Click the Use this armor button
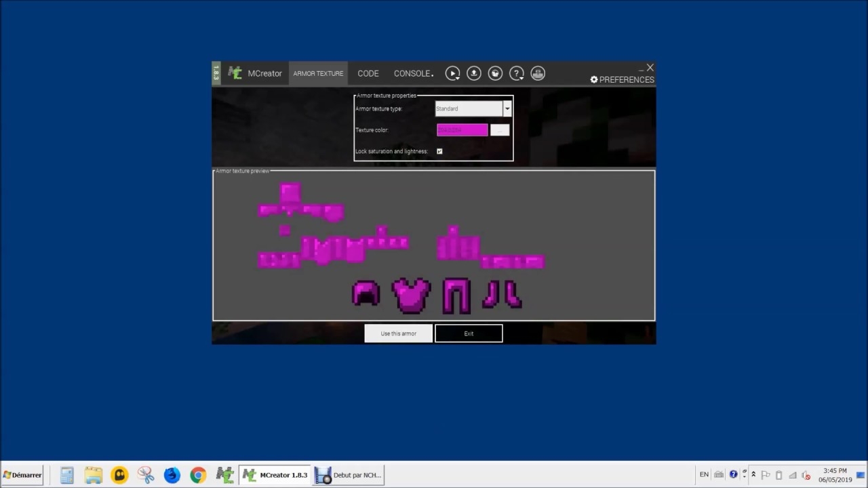Image resolution: width=868 pixels, height=488 pixels. coord(398,333)
